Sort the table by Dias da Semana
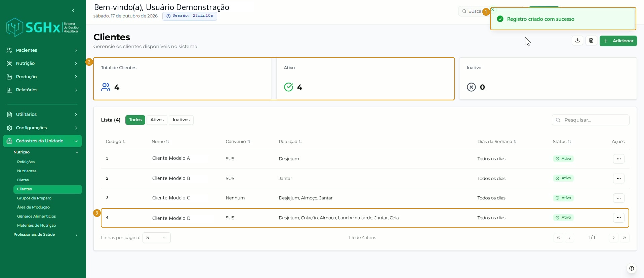 497,142
